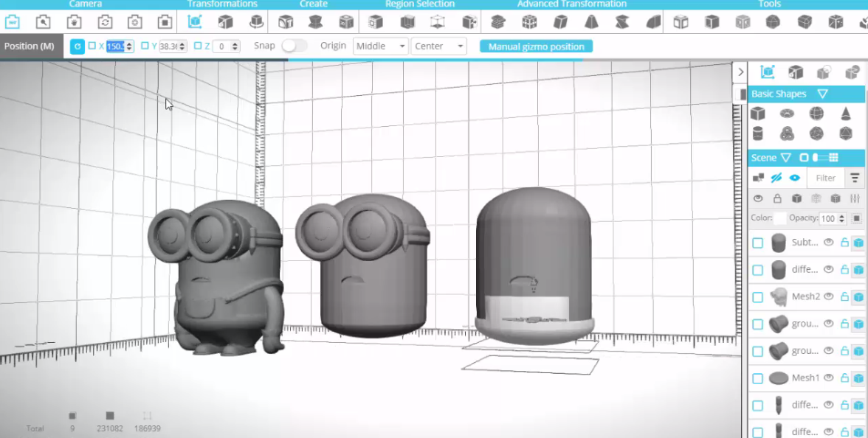Viewport: 868px width, 438px height.
Task: Toggle the Snap switch
Action: click(x=294, y=46)
